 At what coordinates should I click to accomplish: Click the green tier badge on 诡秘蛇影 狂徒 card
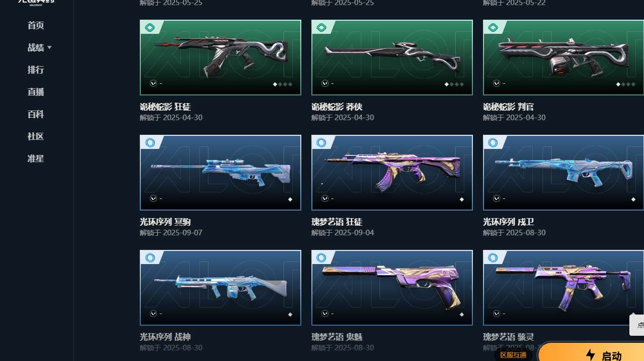tap(149, 27)
